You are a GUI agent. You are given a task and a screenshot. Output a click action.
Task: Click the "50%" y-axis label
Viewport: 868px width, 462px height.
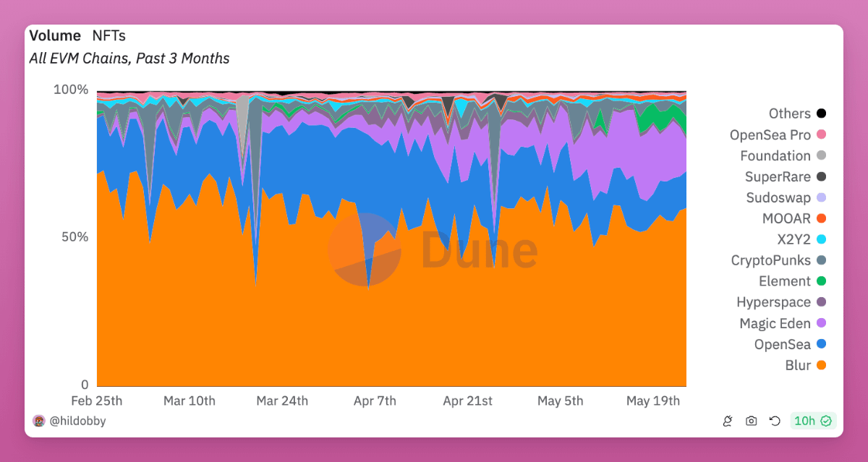click(75, 237)
